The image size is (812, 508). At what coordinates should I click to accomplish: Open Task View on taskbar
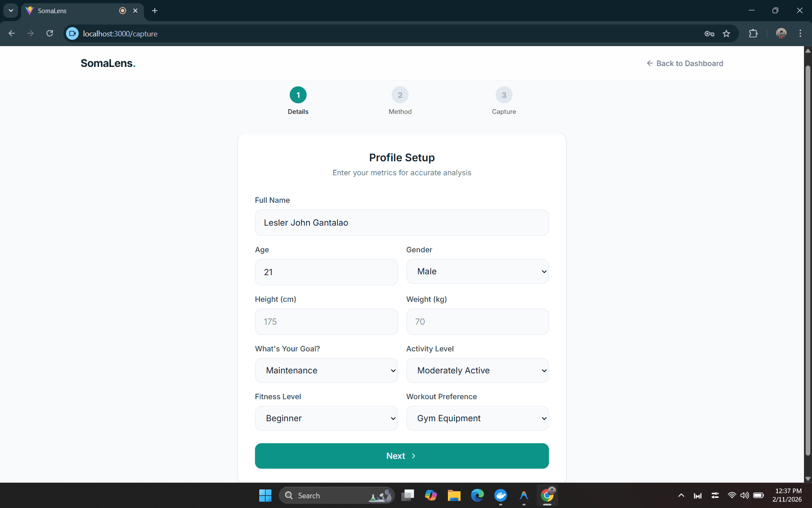click(x=408, y=495)
